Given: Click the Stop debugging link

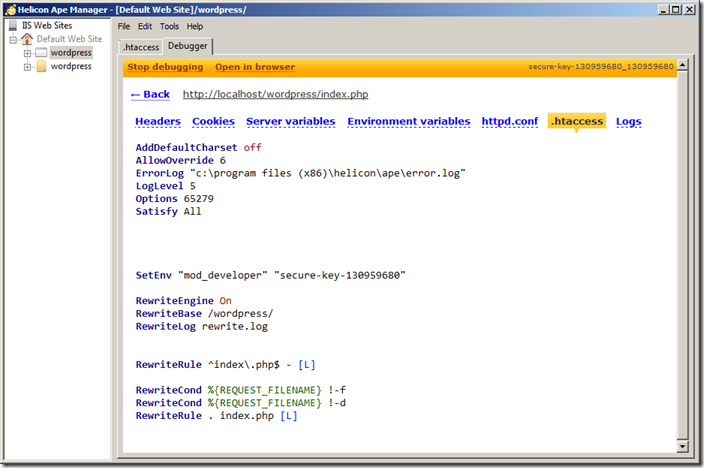Looking at the screenshot, I should click(x=165, y=67).
